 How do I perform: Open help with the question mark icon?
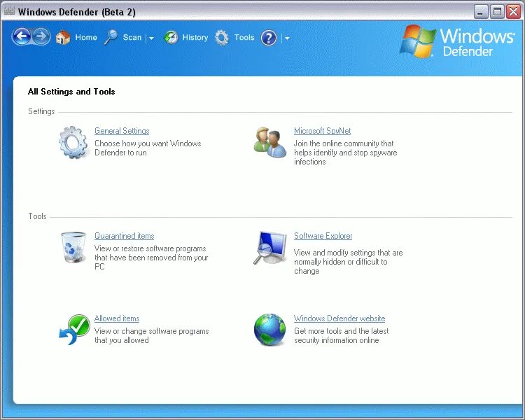269,38
